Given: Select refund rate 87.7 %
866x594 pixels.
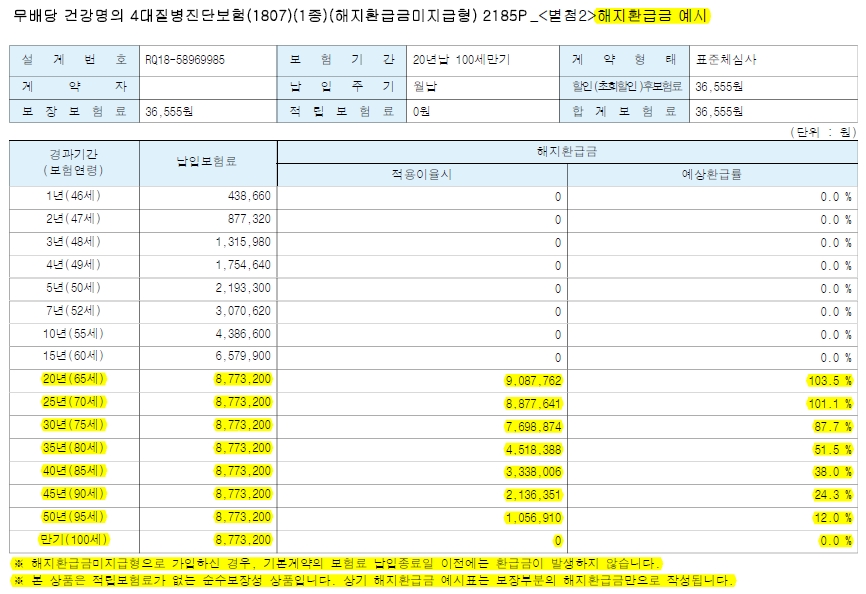Looking at the screenshot, I should click(x=833, y=426).
